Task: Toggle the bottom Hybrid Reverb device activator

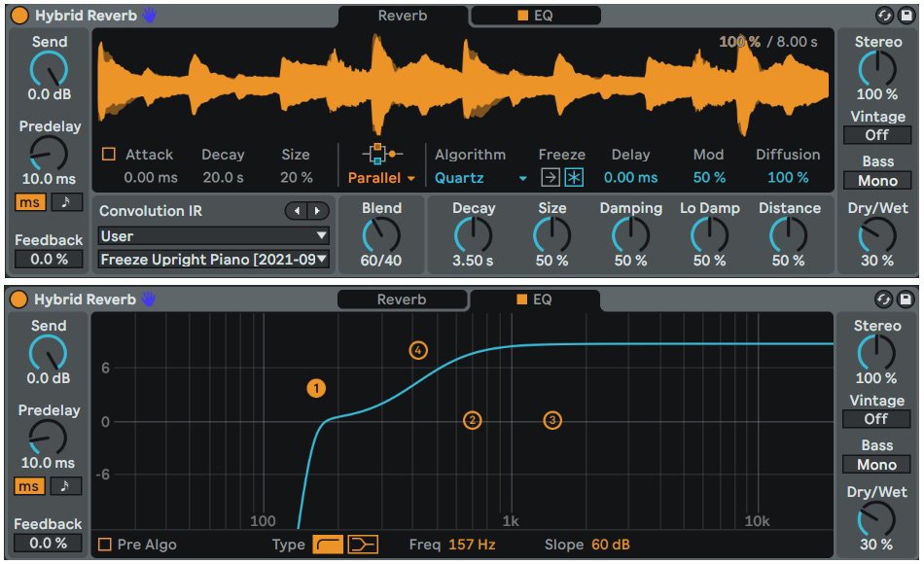Action: (x=18, y=300)
